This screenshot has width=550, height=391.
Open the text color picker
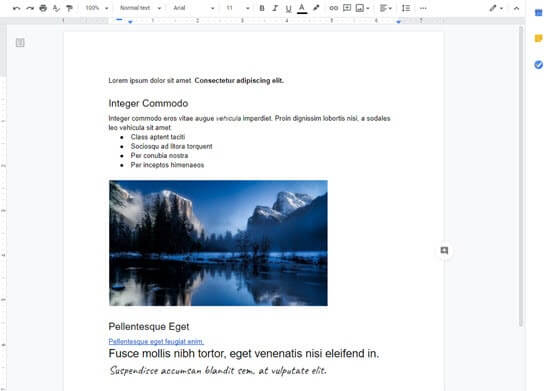point(302,8)
